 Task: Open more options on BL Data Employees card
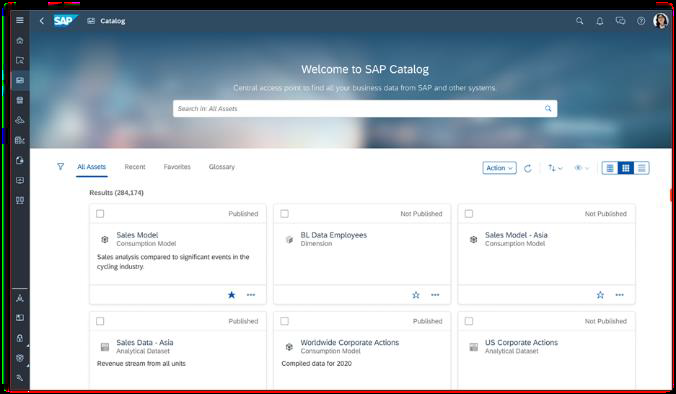click(x=435, y=295)
